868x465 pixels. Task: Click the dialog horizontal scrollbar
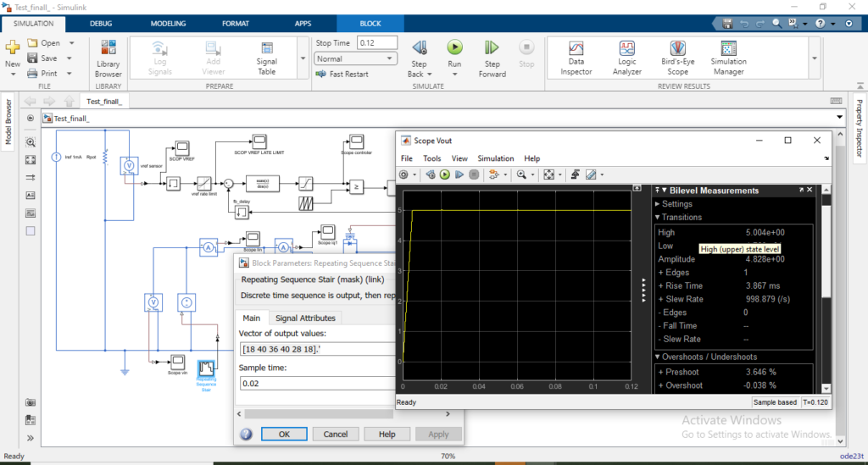tap(319, 413)
